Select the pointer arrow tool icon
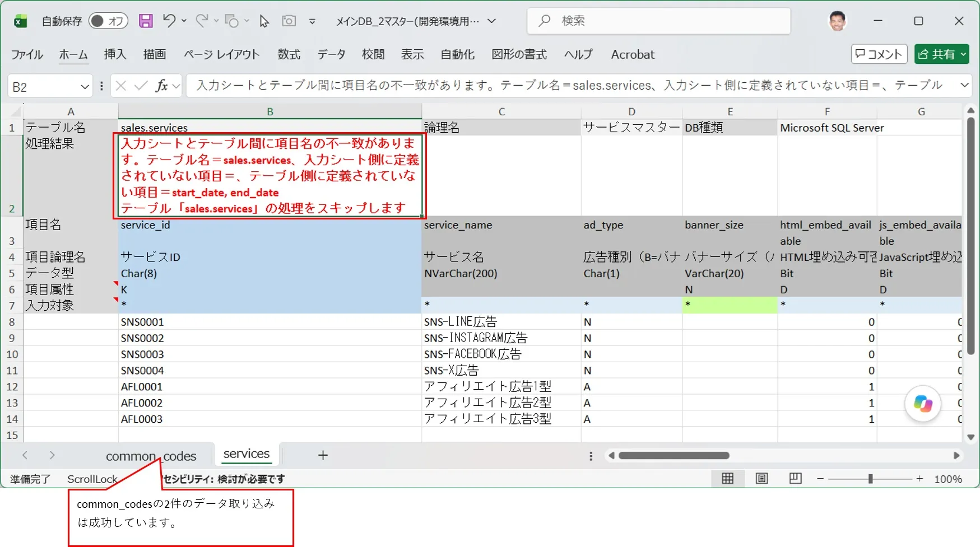Screen dimensions: 980x547 pyautogui.click(x=264, y=21)
